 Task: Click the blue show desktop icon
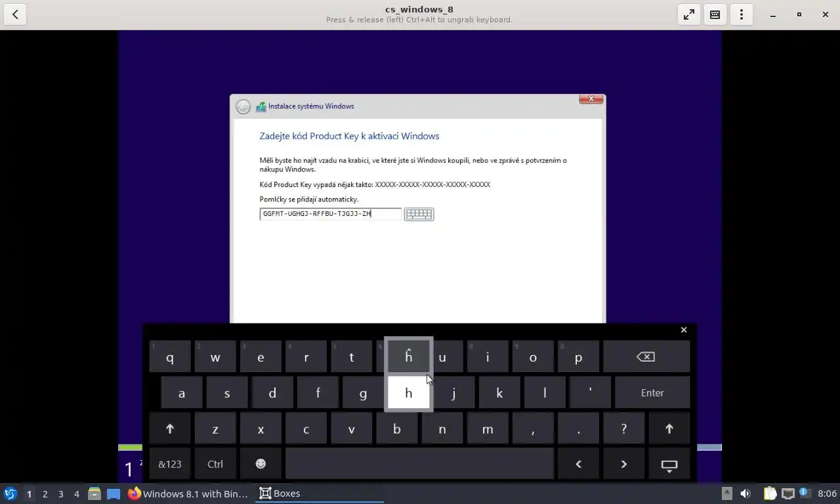(114, 493)
